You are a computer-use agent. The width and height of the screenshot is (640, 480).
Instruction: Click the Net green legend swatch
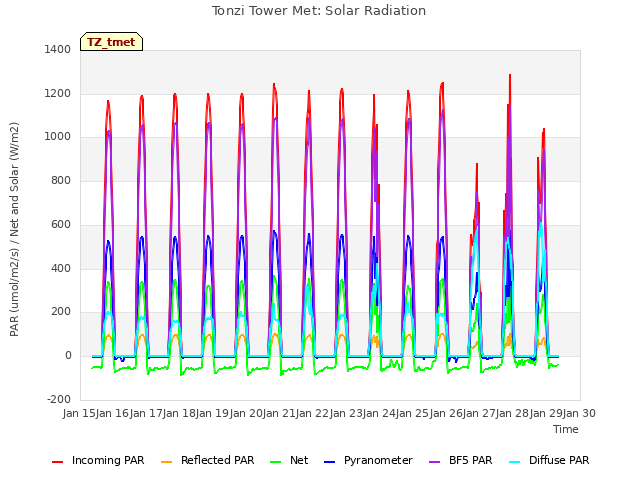click(276, 462)
